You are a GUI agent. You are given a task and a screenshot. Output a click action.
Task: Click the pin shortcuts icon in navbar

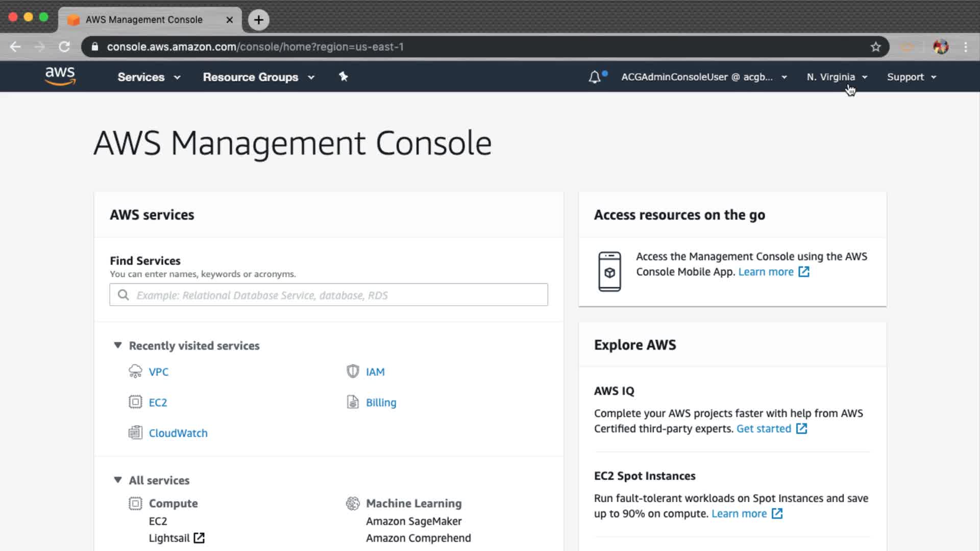tap(344, 77)
